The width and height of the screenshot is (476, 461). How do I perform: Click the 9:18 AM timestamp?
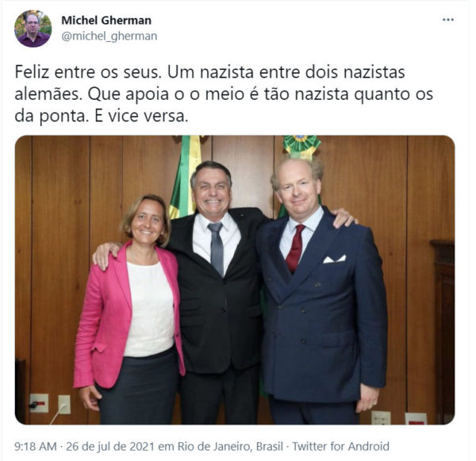[x=36, y=447]
